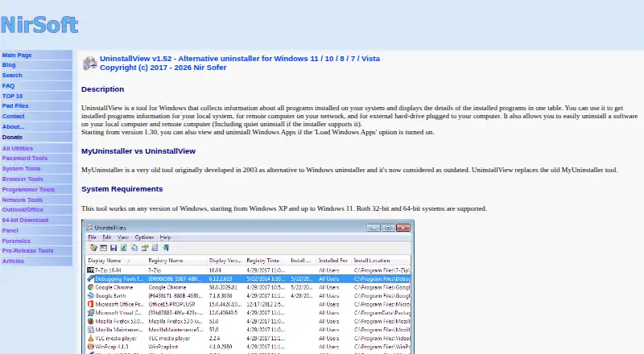This screenshot has height=354, width=644.
Task: Click the 'System Requirements' heading
Action: 122,189
